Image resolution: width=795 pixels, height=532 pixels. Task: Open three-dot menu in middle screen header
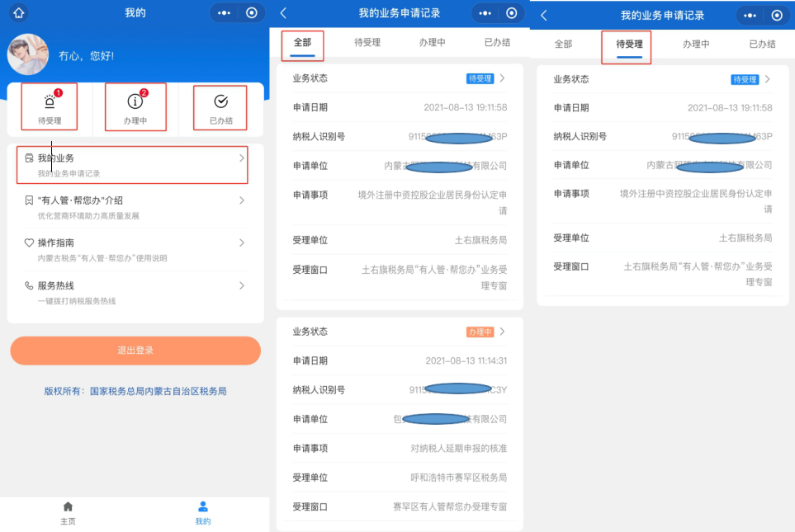coord(485,13)
